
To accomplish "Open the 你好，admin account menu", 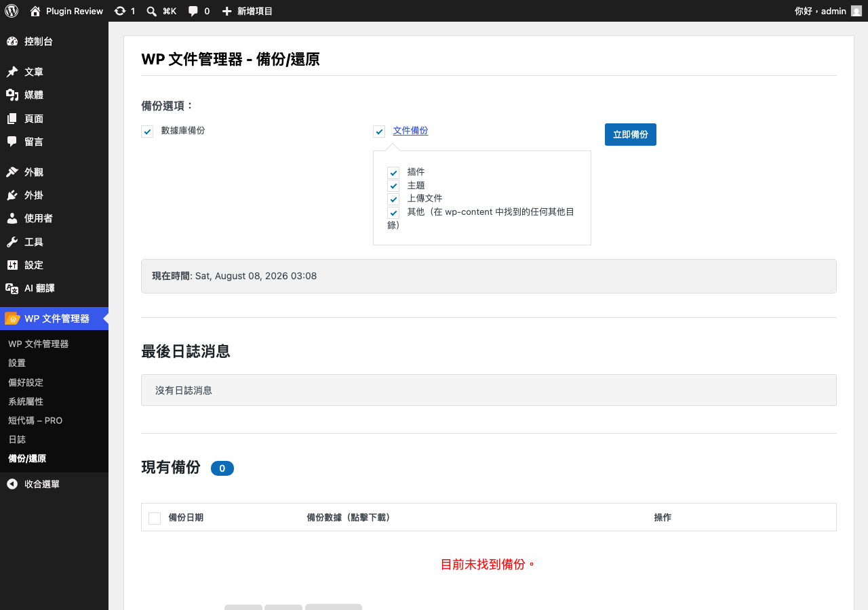I will (828, 11).
